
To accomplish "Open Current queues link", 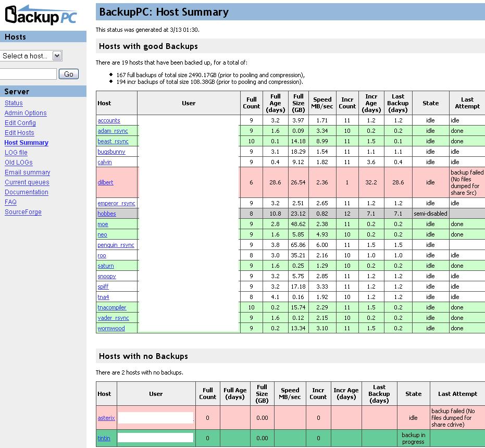I will [x=27, y=182].
